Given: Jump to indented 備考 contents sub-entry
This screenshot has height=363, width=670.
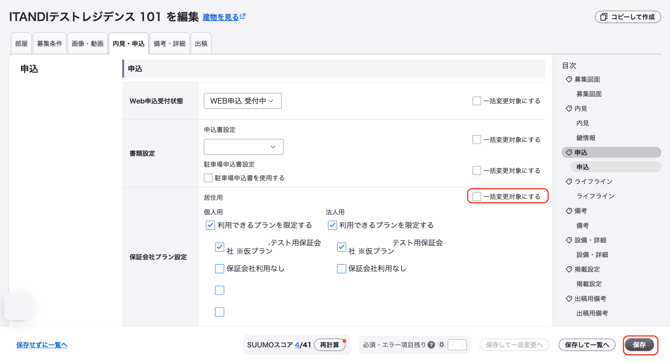Looking at the screenshot, I should [x=582, y=225].
